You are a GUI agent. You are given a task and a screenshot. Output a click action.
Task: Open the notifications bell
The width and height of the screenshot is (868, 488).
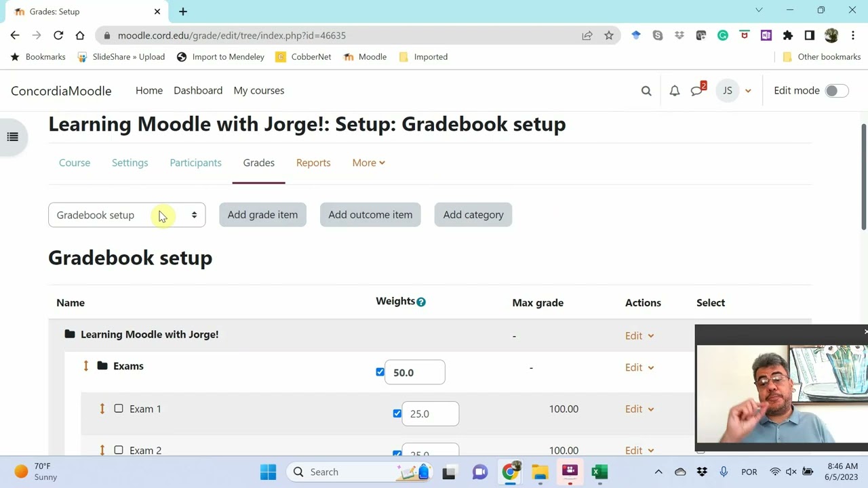(675, 91)
